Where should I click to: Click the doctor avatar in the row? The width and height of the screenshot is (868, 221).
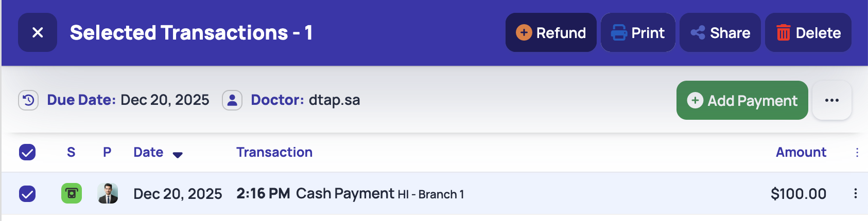pos(108,193)
